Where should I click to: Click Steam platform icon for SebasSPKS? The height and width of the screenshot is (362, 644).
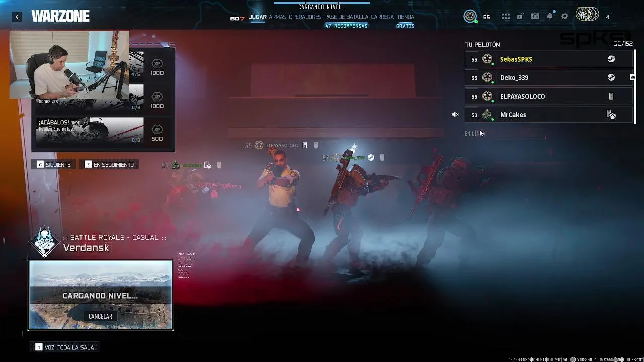[611, 59]
